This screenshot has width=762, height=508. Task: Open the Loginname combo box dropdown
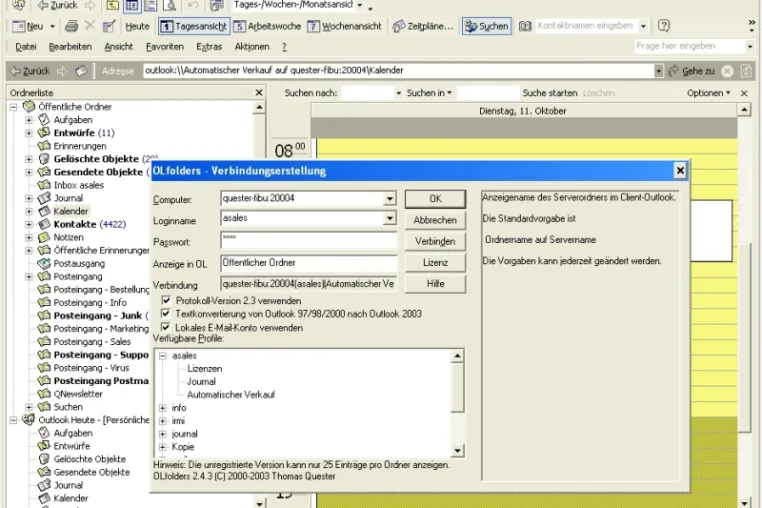(390, 219)
